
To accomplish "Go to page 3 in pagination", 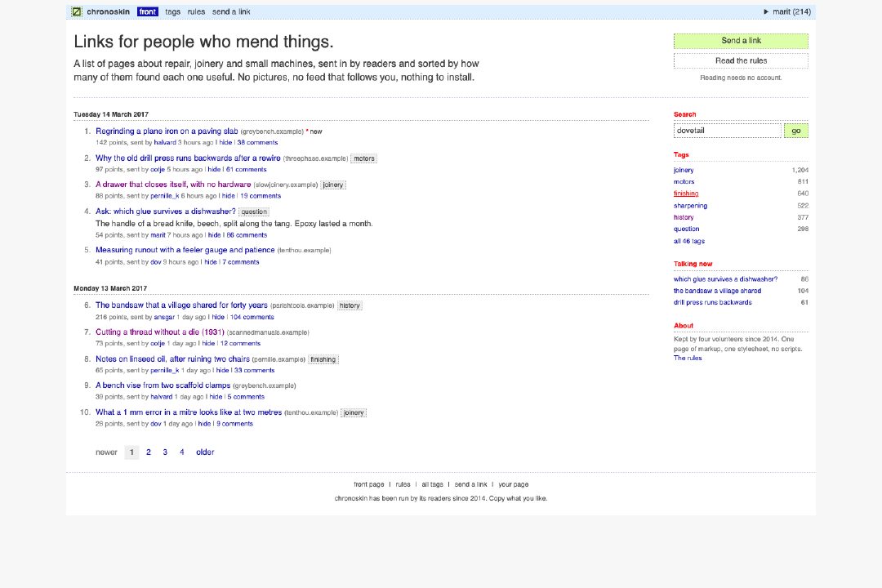I will click(x=165, y=452).
